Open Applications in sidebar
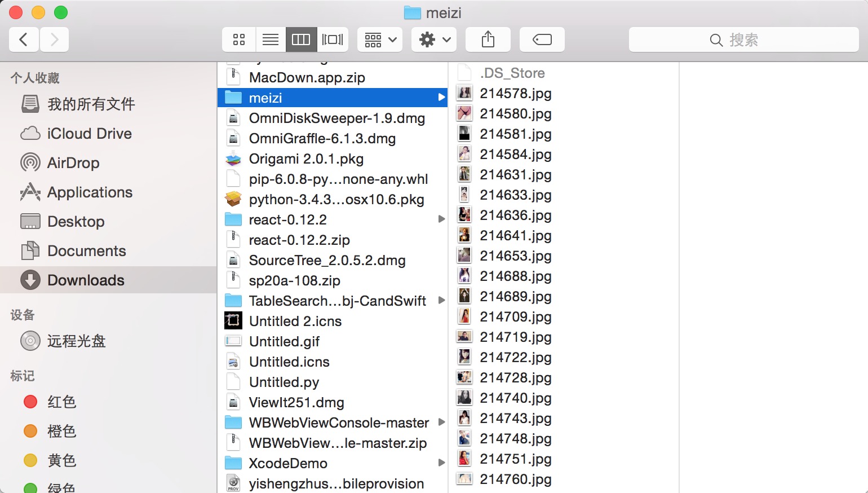Viewport: 868px width, 493px height. click(108, 192)
